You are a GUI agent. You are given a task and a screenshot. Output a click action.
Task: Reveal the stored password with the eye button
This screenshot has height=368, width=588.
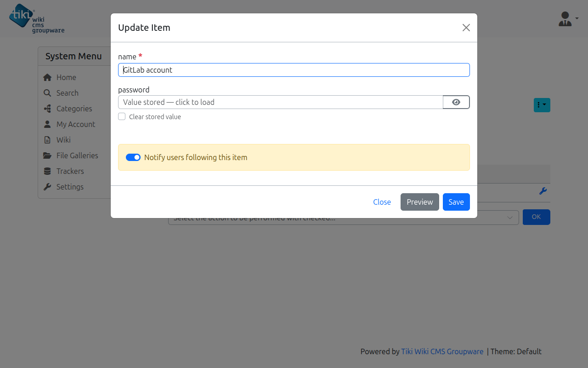[x=456, y=102]
